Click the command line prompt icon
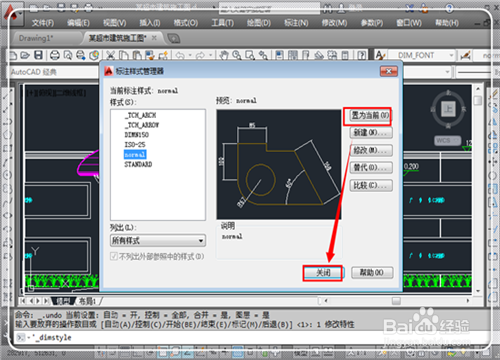The image size is (500, 360). [21, 337]
